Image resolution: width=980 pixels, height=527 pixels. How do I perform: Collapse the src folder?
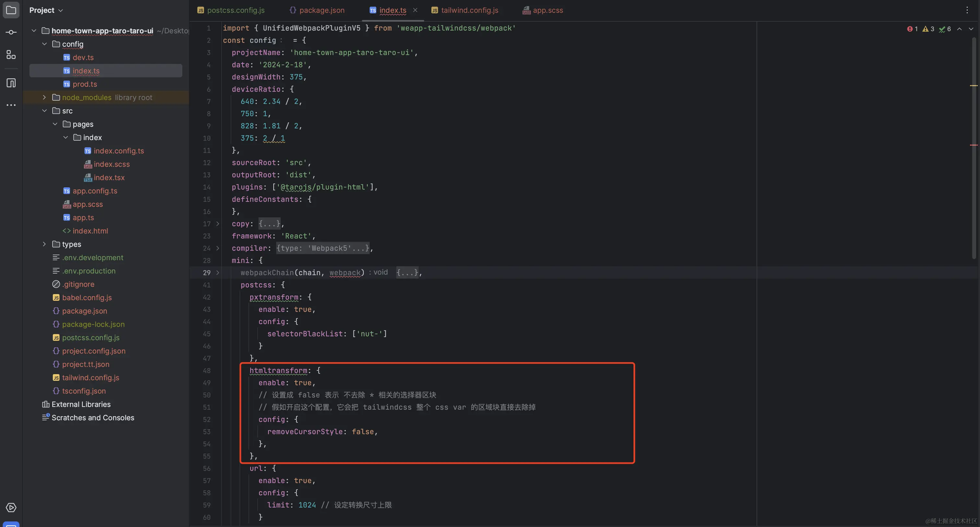tap(44, 110)
